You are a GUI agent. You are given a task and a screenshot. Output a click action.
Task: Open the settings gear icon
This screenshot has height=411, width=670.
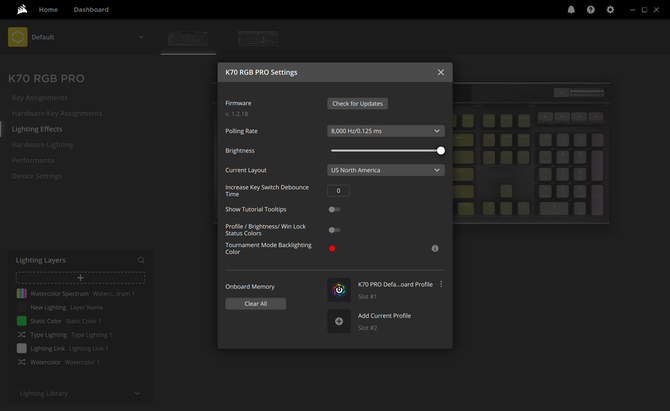coord(610,9)
